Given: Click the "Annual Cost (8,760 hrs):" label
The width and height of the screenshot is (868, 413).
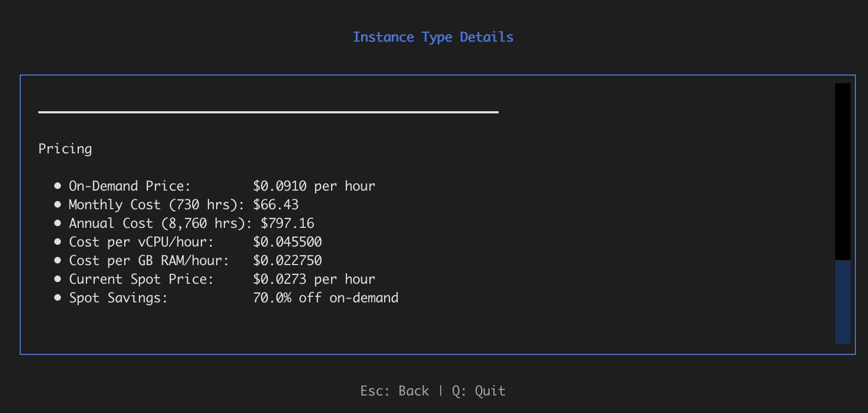Looking at the screenshot, I should tap(160, 223).
